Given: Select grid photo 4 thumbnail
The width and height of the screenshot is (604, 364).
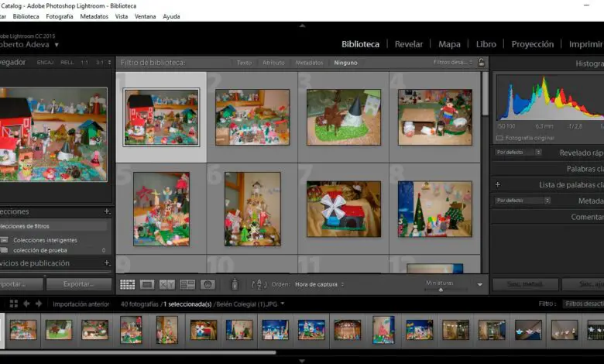Looking at the screenshot, I should coord(435,117).
